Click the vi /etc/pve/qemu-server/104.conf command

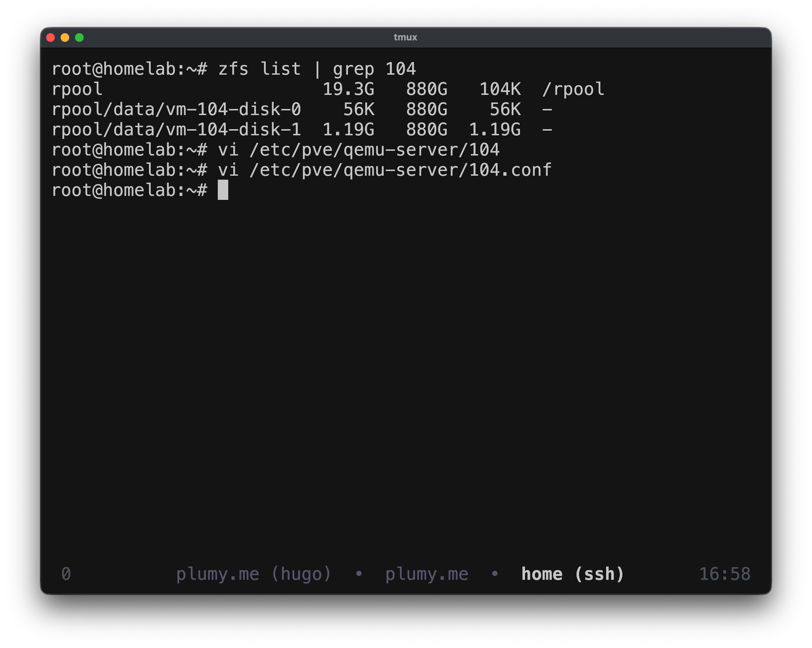(x=384, y=170)
